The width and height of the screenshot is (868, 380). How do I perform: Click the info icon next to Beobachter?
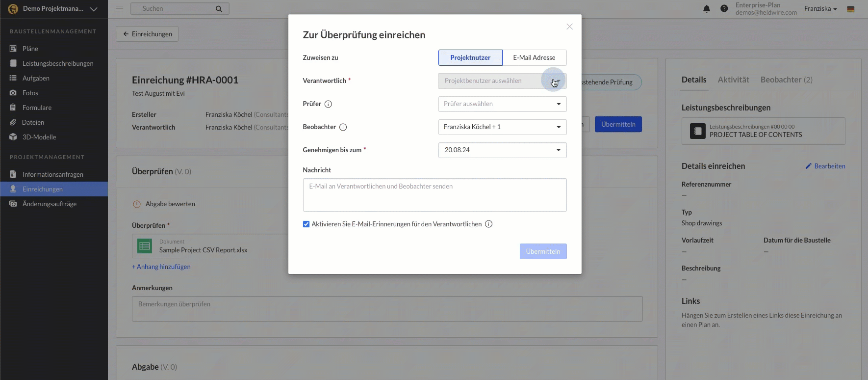(x=343, y=127)
